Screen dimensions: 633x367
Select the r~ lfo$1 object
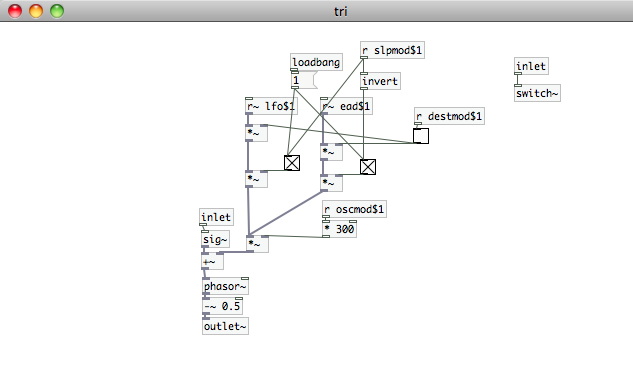271,106
